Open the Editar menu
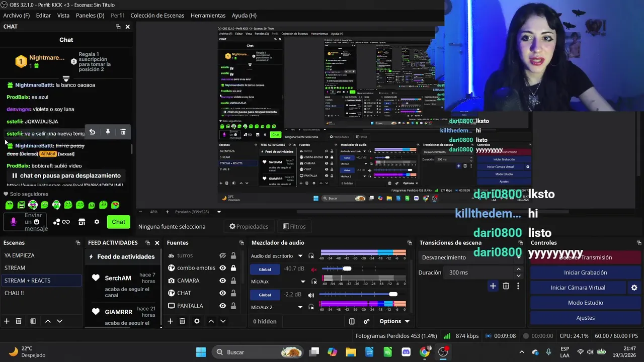Viewport: 644px width, 362px height. coord(43,16)
